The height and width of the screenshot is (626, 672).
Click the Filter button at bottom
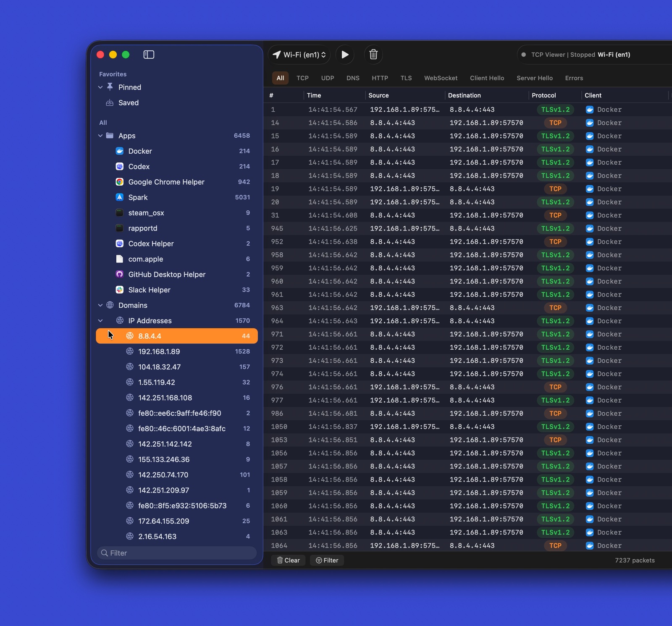click(327, 560)
